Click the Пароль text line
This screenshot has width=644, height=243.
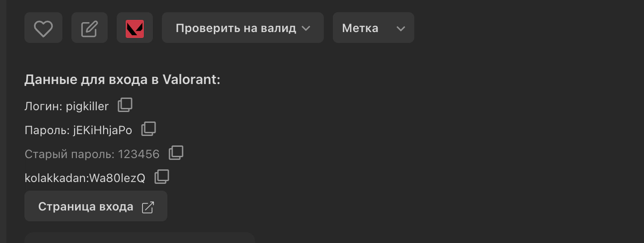78,131
